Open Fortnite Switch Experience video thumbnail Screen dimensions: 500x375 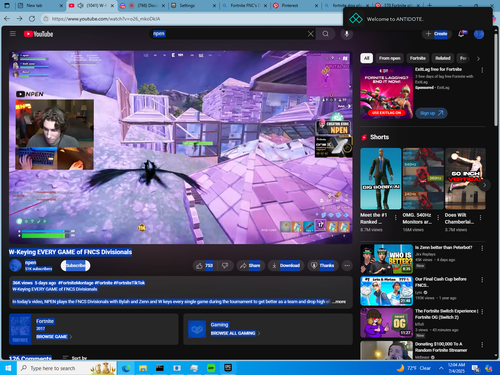tap(386, 323)
